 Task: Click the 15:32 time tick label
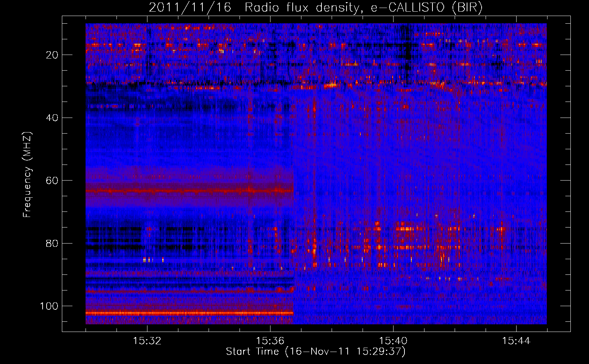pyautogui.click(x=147, y=341)
